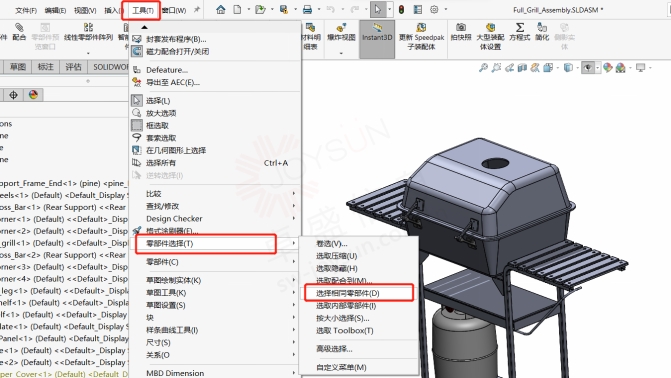Image resolution: width=671 pixels, height=378 pixels.
Task: Click the Home icon in top toolbar
Action: click(x=221, y=9)
